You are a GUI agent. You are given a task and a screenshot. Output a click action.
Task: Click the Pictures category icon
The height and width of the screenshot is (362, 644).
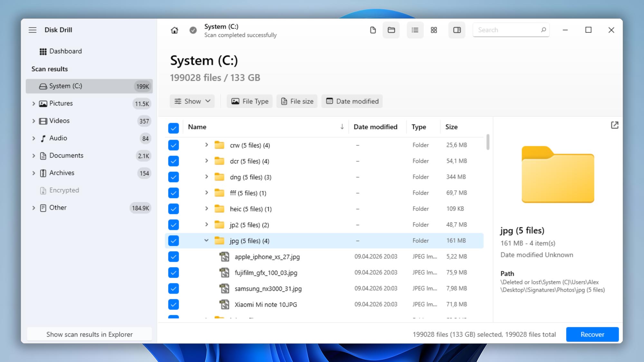(x=43, y=104)
